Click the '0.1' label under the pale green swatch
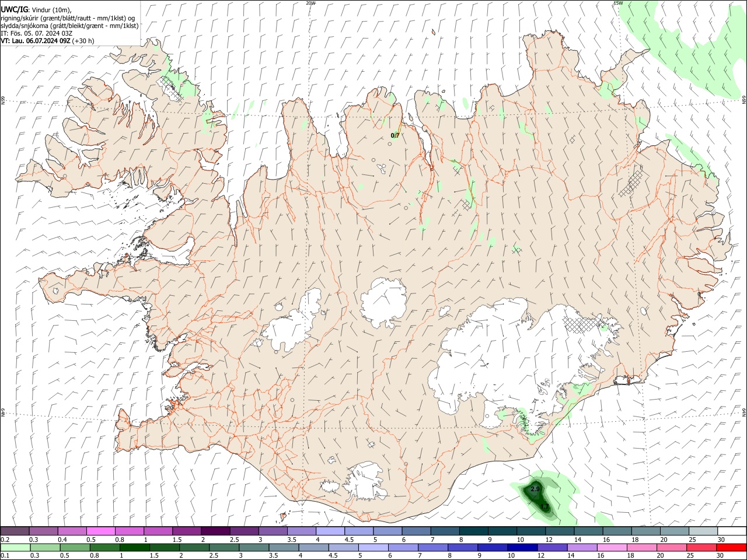The height and width of the screenshot is (560, 747). [4, 555]
